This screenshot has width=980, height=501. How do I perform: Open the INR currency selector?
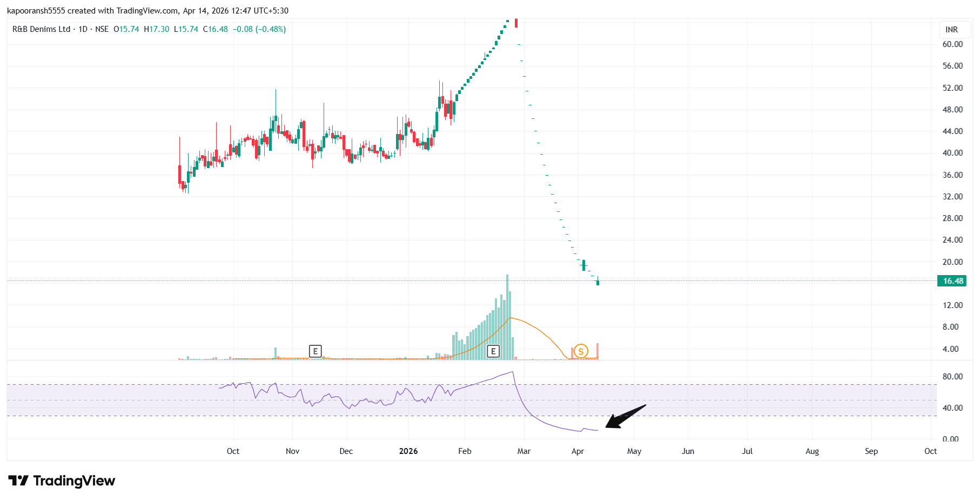pos(951,30)
